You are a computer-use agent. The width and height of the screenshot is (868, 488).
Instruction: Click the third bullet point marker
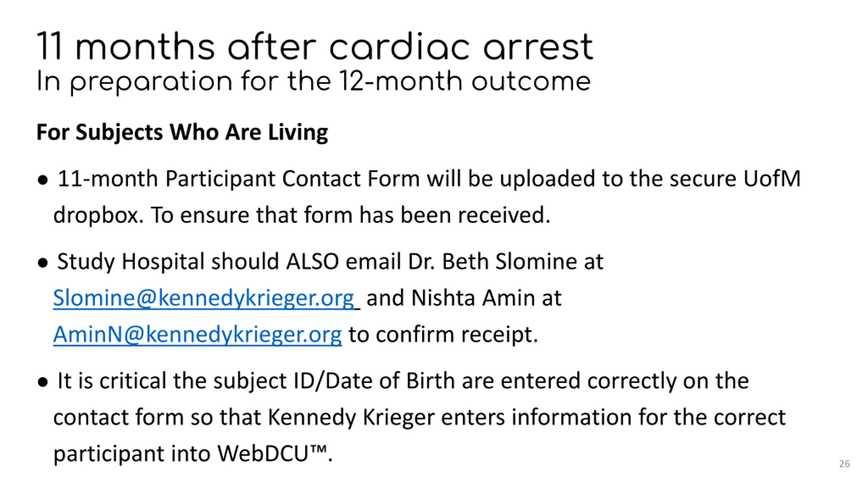(x=43, y=382)
